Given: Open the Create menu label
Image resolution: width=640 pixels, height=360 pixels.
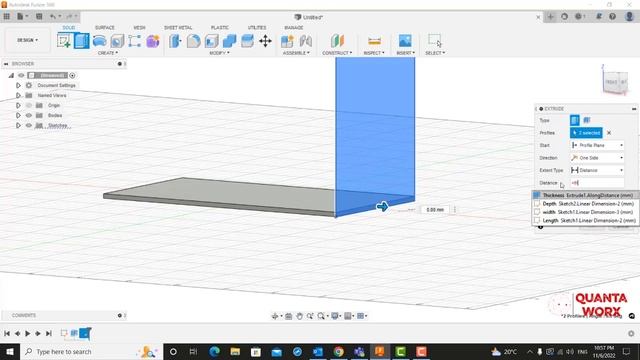Looking at the screenshot, I should pyautogui.click(x=108, y=53).
